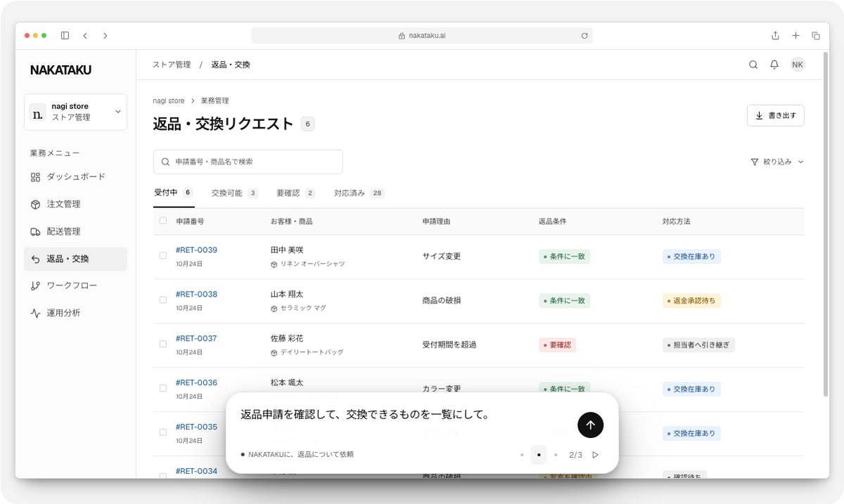This screenshot has width=844, height=504.
Task: Check the #RET-0037 row checkbox
Action: pyautogui.click(x=163, y=344)
